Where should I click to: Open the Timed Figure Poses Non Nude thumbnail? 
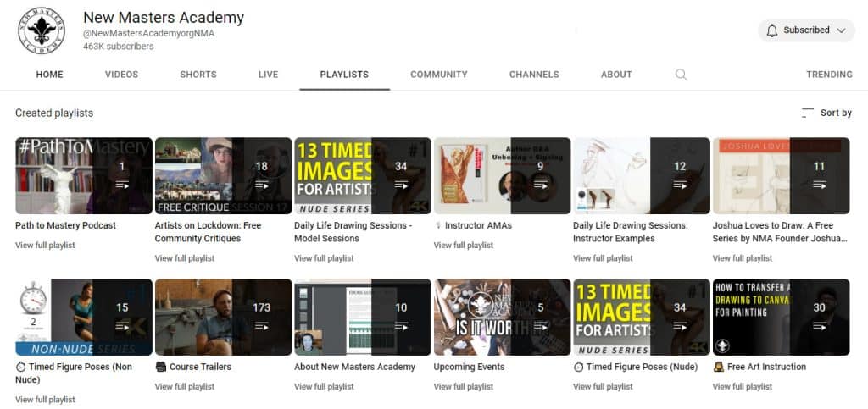coord(84,318)
